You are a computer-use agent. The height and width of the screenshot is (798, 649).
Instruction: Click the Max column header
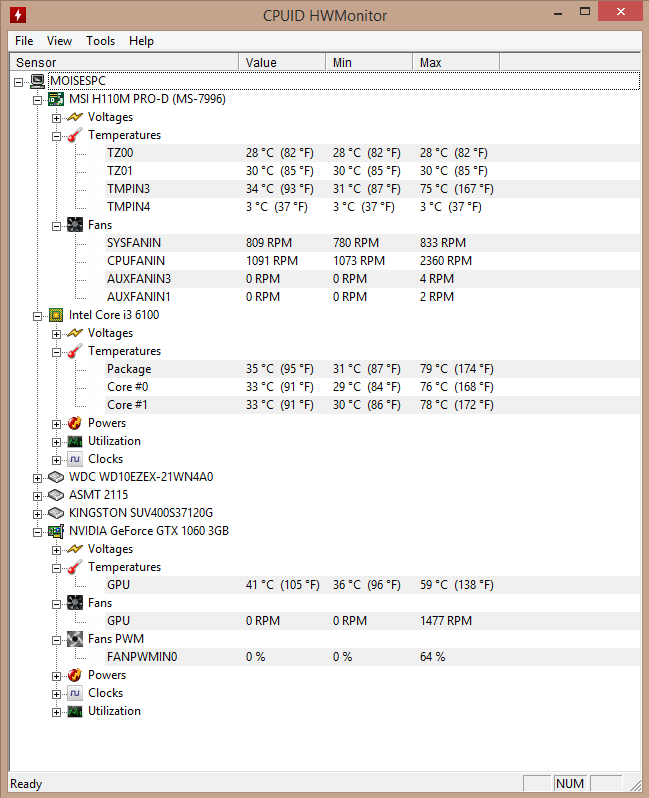pos(456,63)
